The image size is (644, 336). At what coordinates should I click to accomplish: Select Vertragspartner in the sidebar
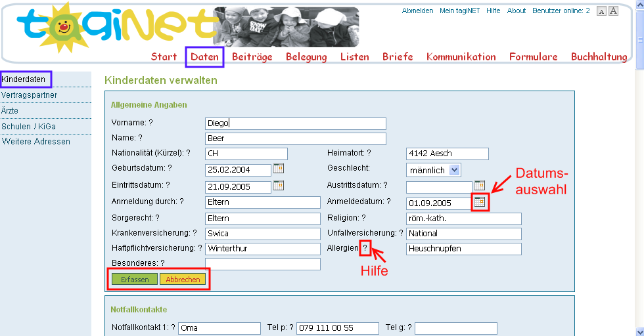coord(30,95)
